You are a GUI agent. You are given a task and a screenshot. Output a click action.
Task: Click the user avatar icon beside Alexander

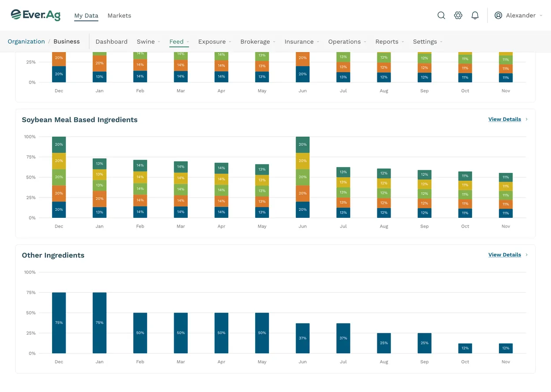(499, 15)
